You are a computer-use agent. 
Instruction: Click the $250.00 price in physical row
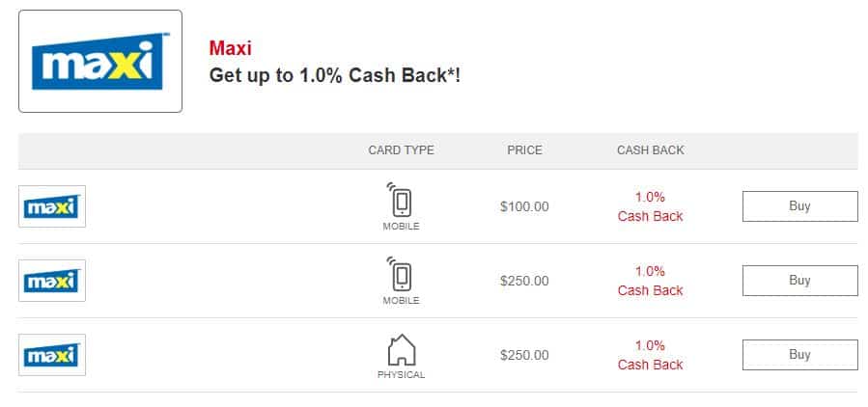524,355
